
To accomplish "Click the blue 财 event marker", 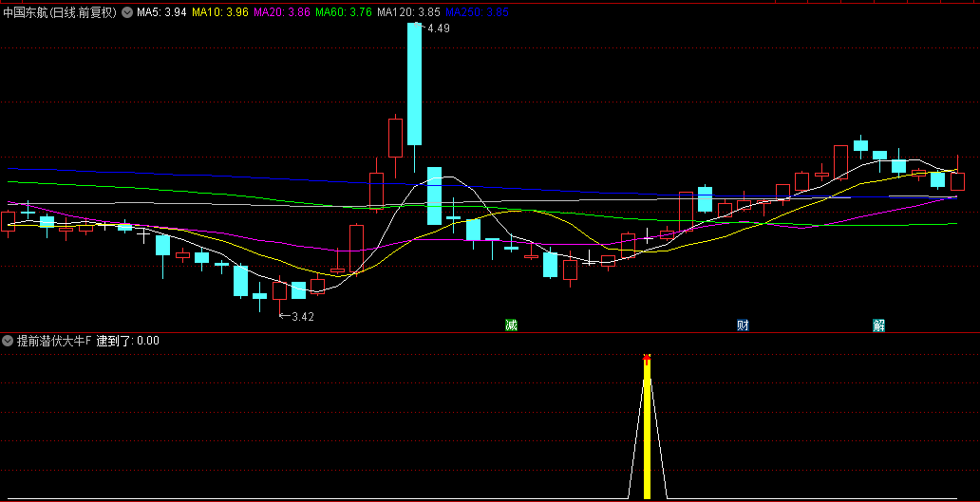I will pos(744,325).
